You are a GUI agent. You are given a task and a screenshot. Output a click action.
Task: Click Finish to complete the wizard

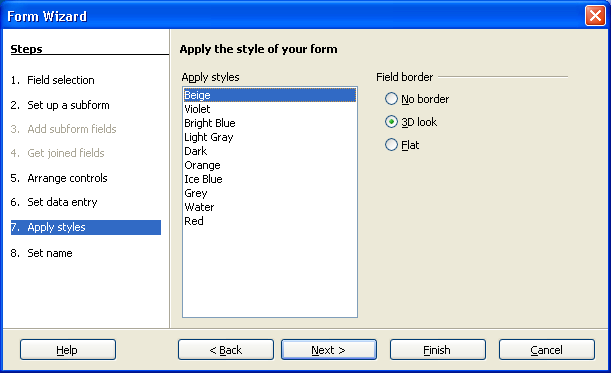click(438, 350)
